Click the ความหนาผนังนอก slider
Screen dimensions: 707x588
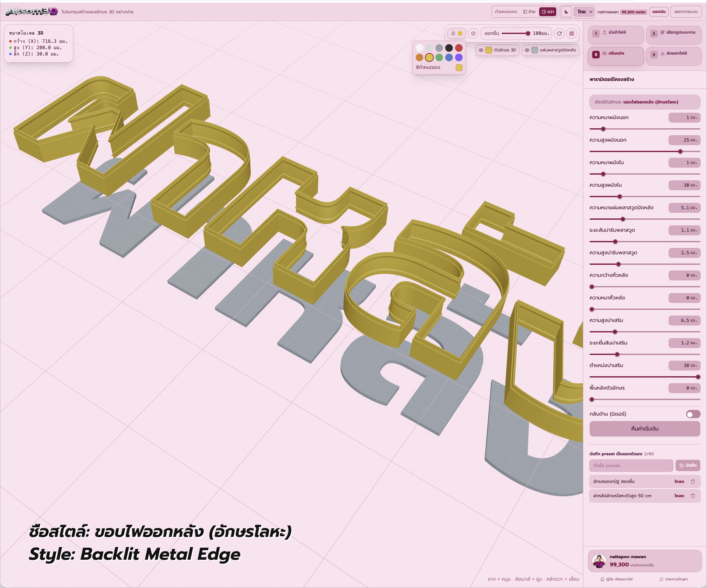tap(645, 129)
